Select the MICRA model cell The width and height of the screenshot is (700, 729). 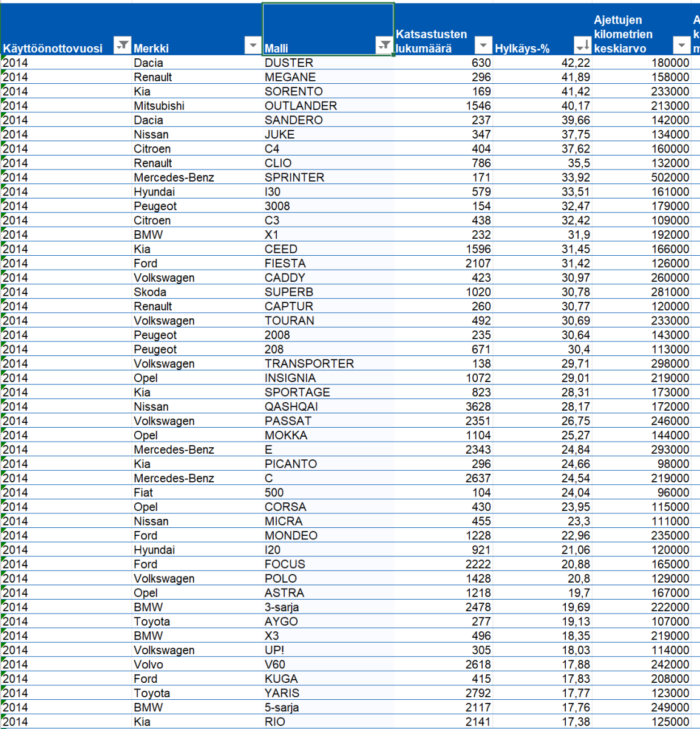click(328, 521)
